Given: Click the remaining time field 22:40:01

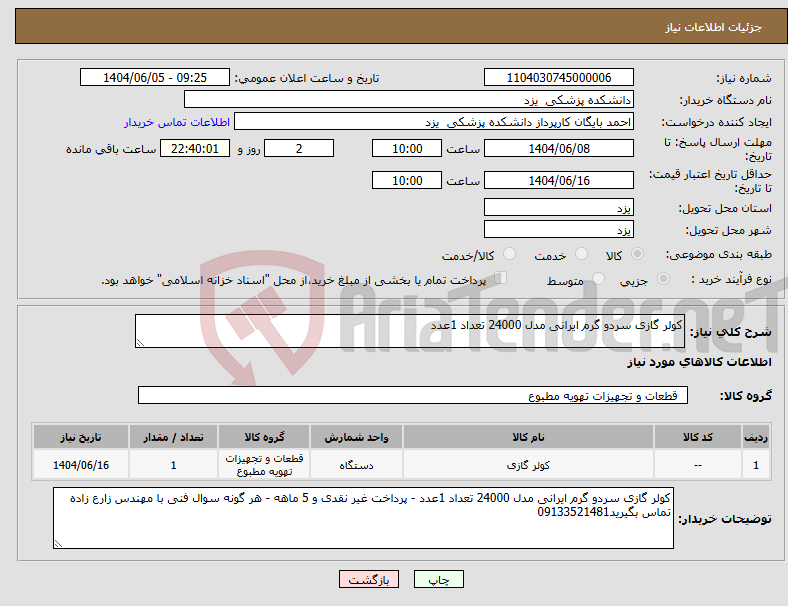Looking at the screenshot, I should coord(195,148).
